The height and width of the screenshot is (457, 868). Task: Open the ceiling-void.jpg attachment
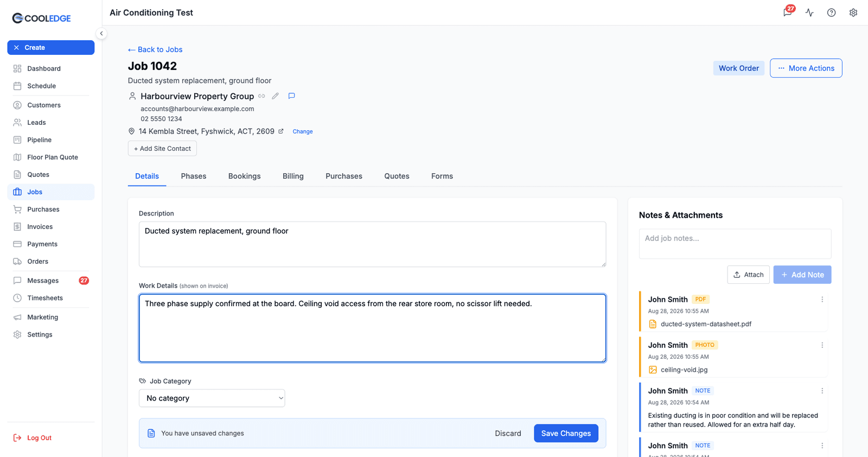point(684,370)
